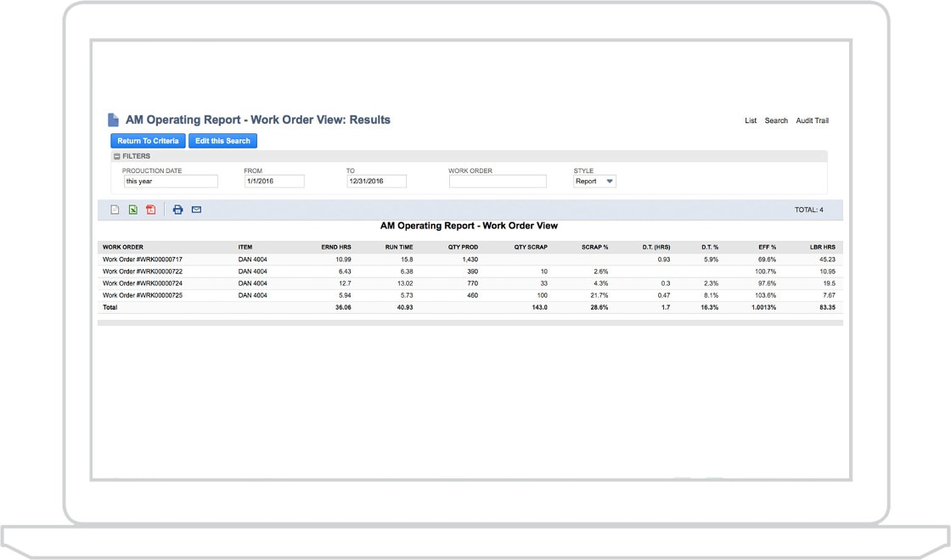Sort by the ERND HRS column header
Viewport: 951px width, 560px height.
coord(335,245)
